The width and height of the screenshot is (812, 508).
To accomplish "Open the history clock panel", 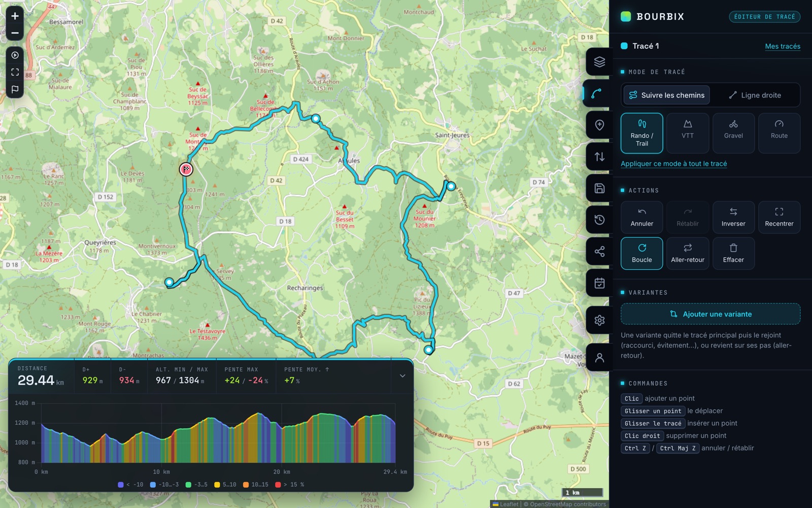I will (x=599, y=219).
